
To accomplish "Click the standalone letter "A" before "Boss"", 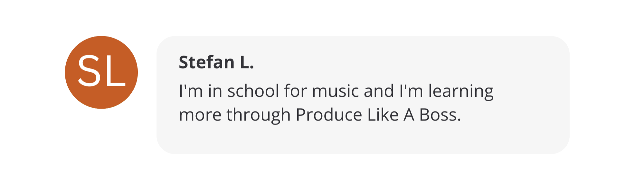I will (x=409, y=115).
